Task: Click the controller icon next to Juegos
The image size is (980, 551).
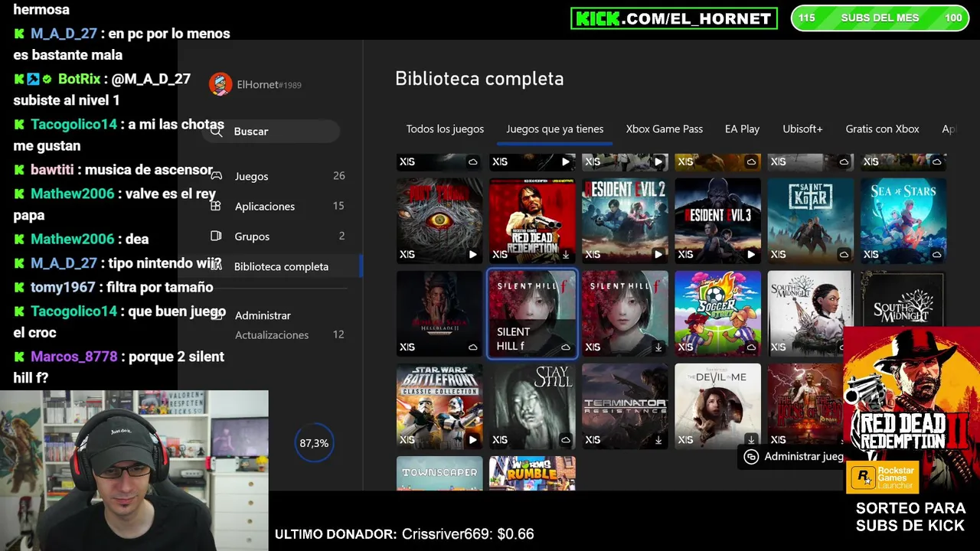Action: 216,176
